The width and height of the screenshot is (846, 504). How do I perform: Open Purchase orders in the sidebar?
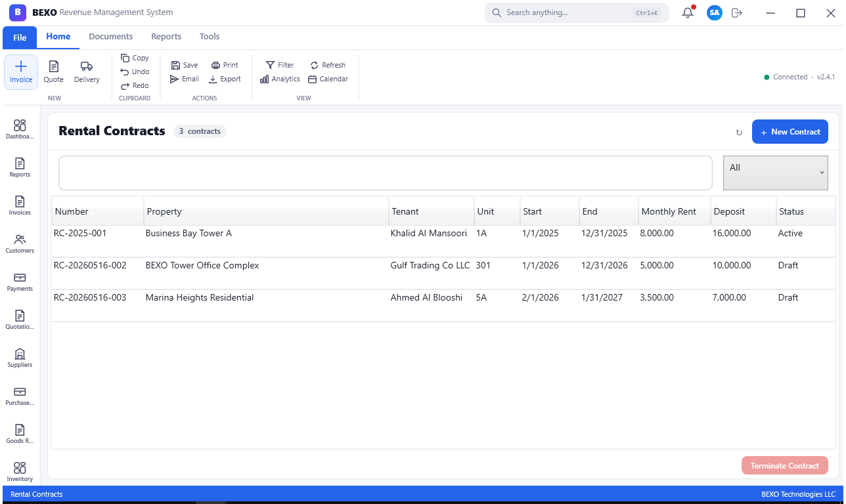(x=20, y=396)
